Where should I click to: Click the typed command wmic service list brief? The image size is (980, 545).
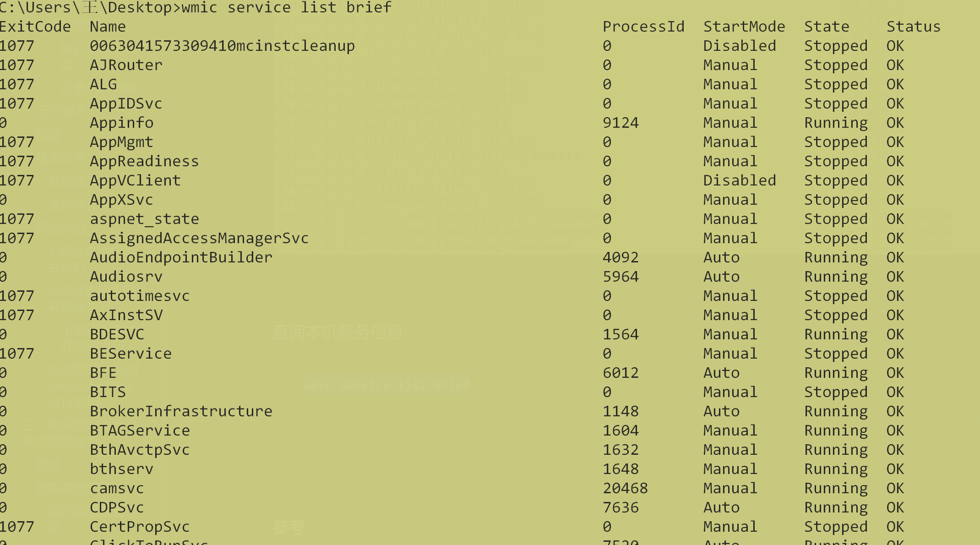[286, 7]
